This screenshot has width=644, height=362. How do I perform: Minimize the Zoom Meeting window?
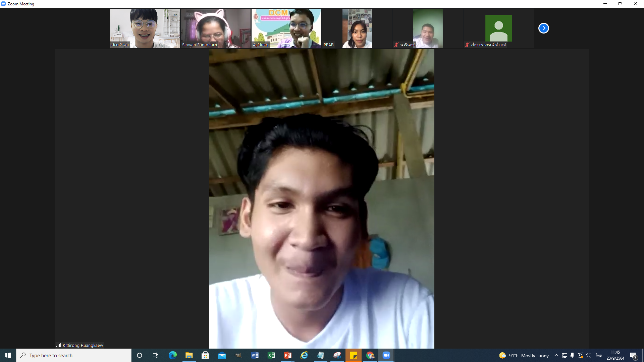(x=605, y=4)
